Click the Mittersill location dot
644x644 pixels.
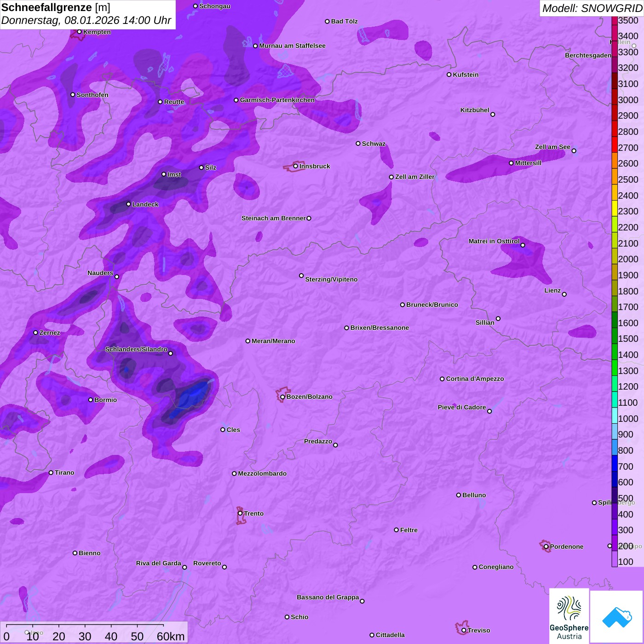point(511,163)
